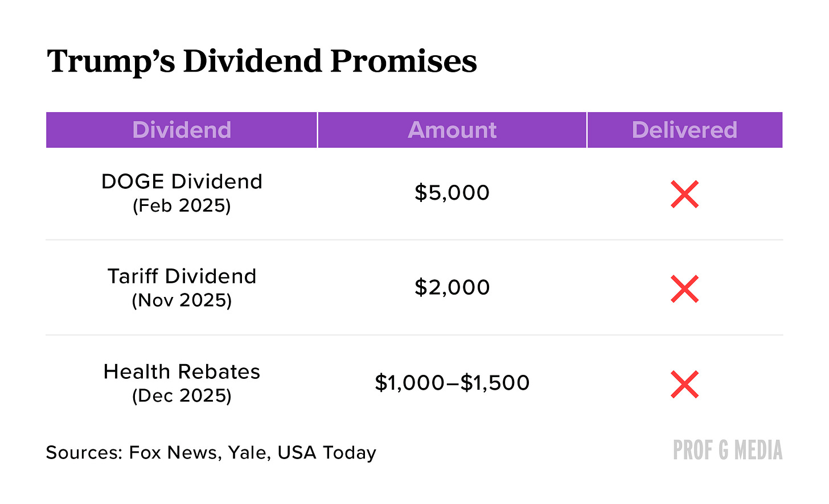Select the Amount column header
This screenshot has width=829, height=504.
[x=452, y=130]
